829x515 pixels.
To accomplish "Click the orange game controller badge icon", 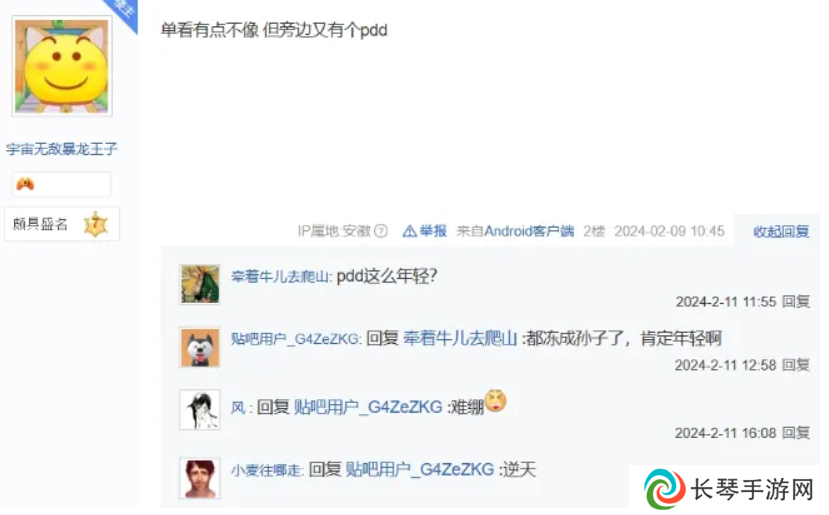I will tap(25, 184).
